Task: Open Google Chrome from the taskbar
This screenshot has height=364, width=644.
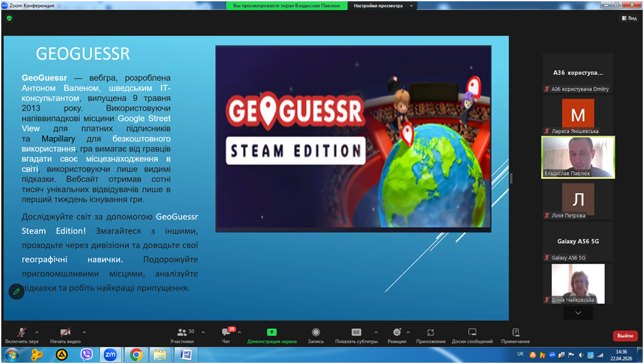Action: click(x=136, y=354)
